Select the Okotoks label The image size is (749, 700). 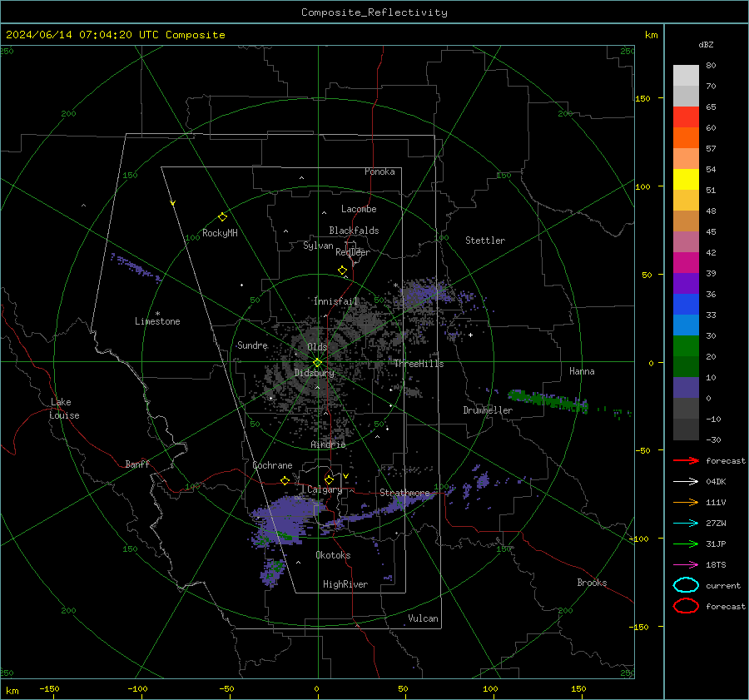333,555
